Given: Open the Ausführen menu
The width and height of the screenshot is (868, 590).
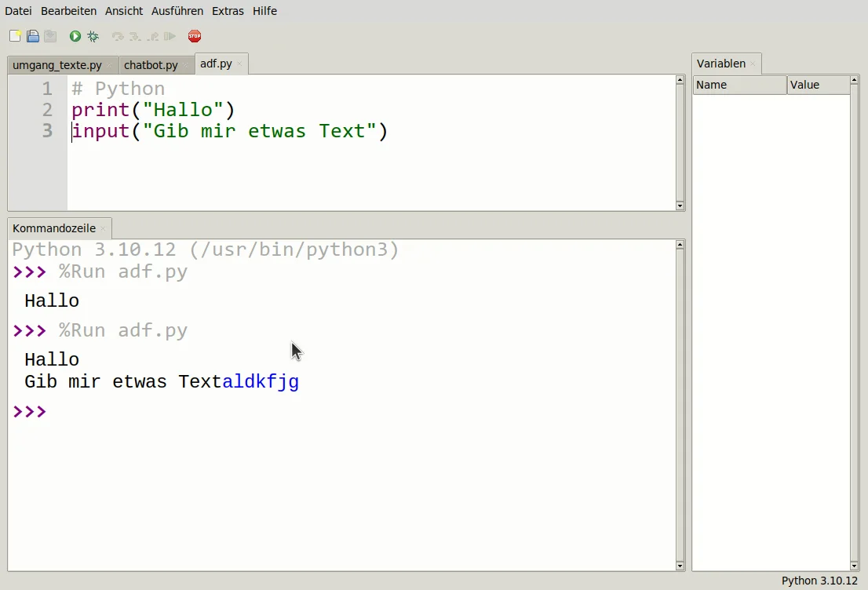Looking at the screenshot, I should pos(177,11).
